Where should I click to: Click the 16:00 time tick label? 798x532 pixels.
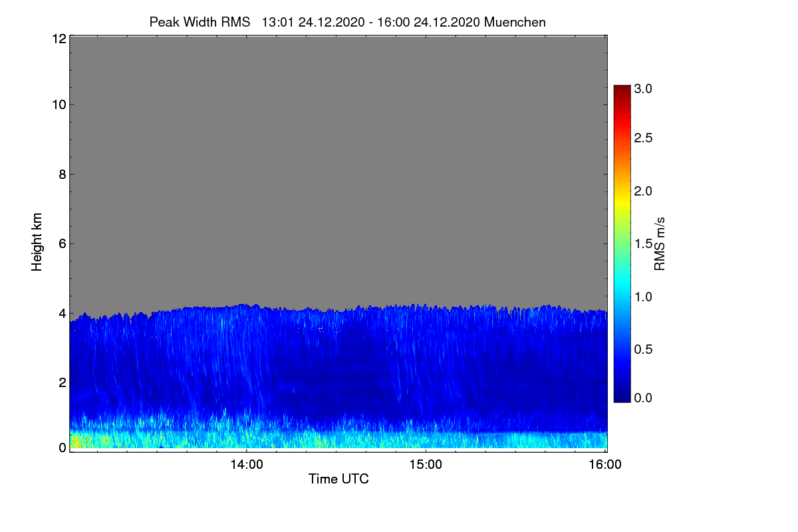click(605, 465)
